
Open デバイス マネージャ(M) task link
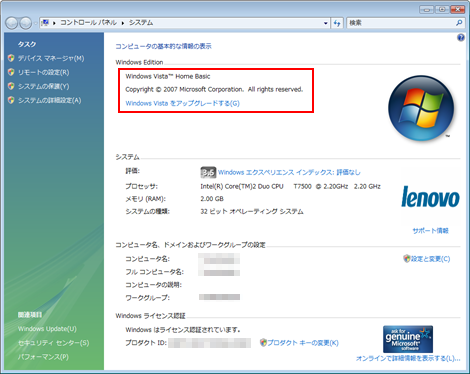pyautogui.click(x=51, y=58)
